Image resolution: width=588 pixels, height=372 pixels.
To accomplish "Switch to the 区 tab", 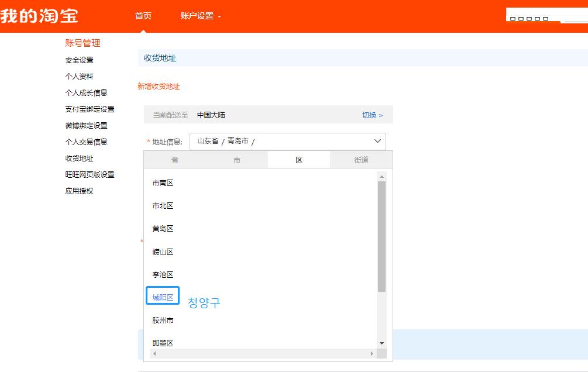I will [299, 160].
